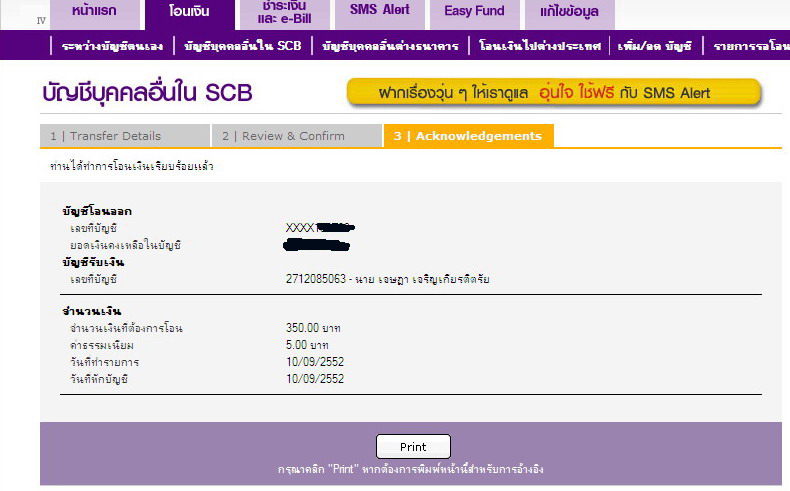790x491 pixels.
Task: Click the ยอดเงินคงเหลือในบัญชี label
Action: point(125,245)
